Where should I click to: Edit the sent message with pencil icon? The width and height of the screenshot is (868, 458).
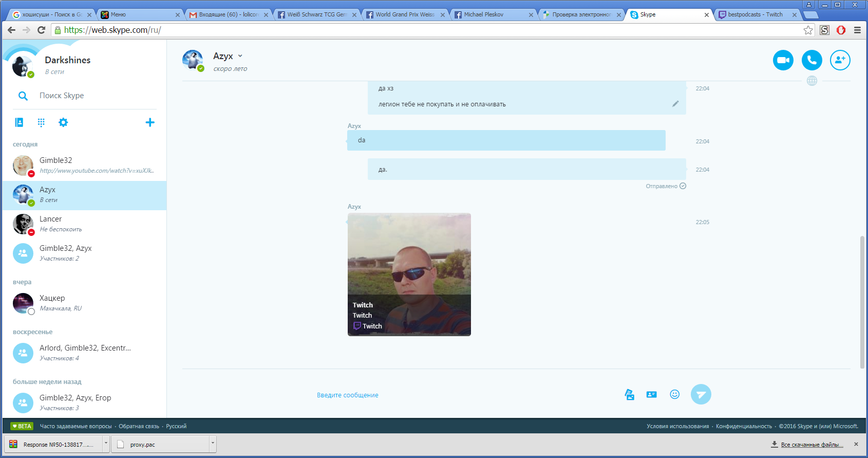point(675,104)
